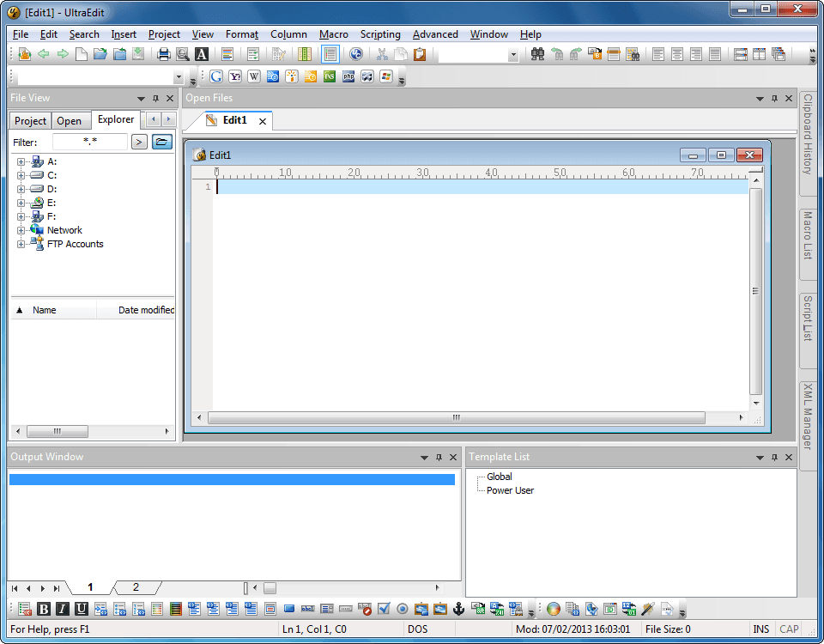
Task: Click the HTML Bold 'B' icon
Action: [44, 609]
